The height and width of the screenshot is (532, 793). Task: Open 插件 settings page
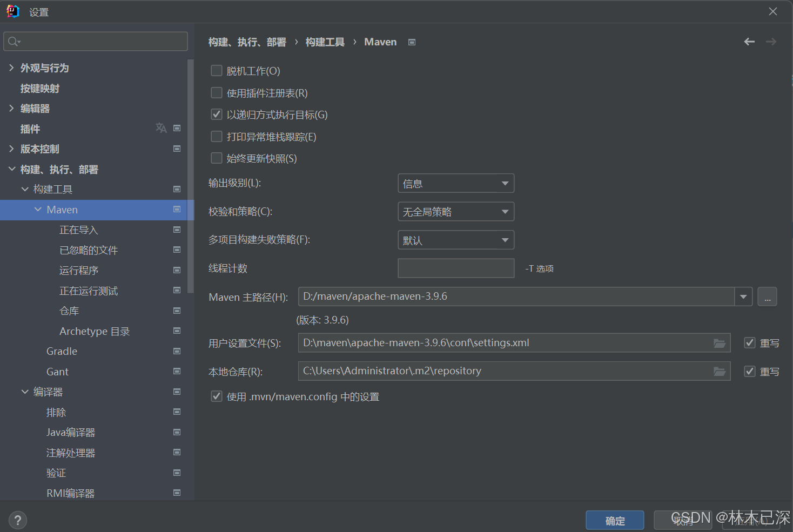pos(30,129)
